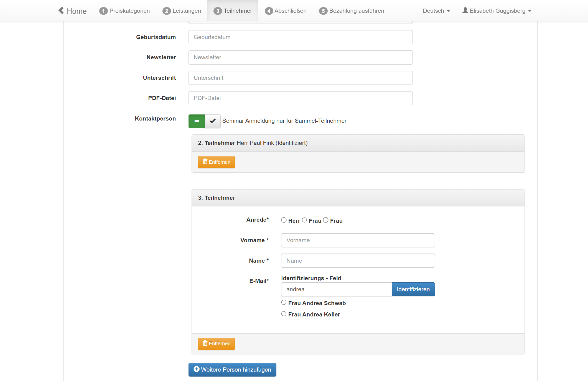The image size is (588, 381).
Task: Click step 5 circle icon Bezahlung
Action: click(x=323, y=11)
